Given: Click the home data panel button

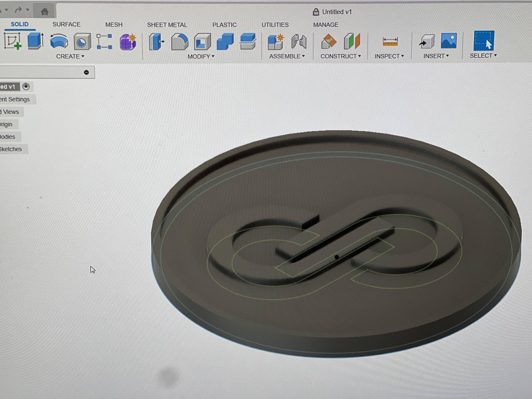Looking at the screenshot, I should (x=44, y=12).
